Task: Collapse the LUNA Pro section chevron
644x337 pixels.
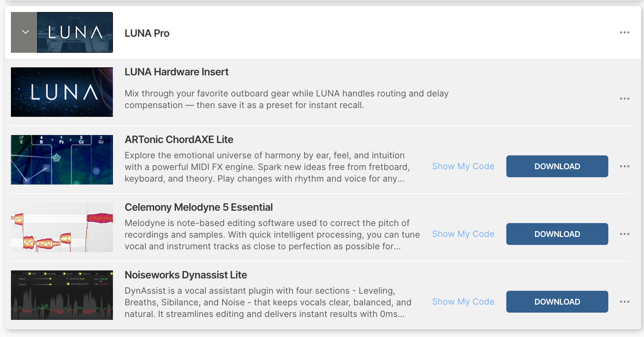Action: pyautogui.click(x=25, y=32)
